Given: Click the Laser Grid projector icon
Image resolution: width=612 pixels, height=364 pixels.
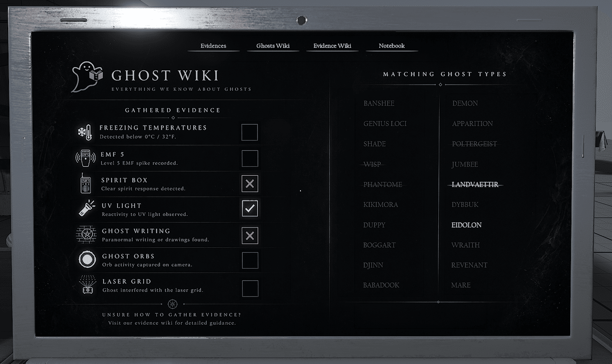Looking at the screenshot, I should (87, 285).
